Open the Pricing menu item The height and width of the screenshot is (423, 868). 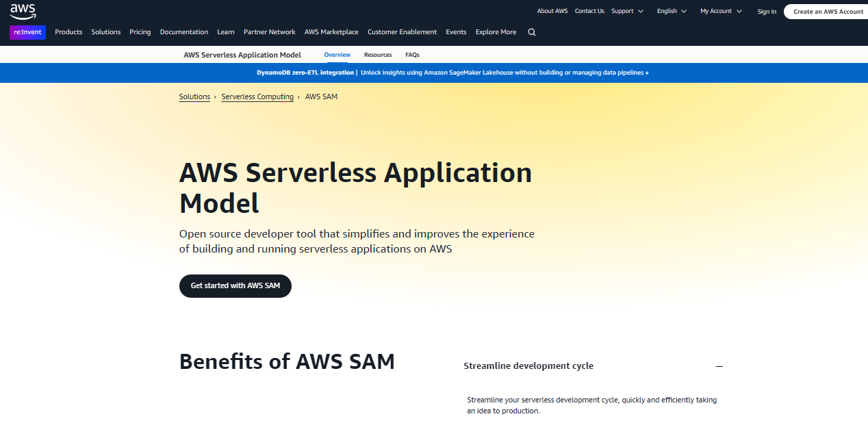pos(140,32)
